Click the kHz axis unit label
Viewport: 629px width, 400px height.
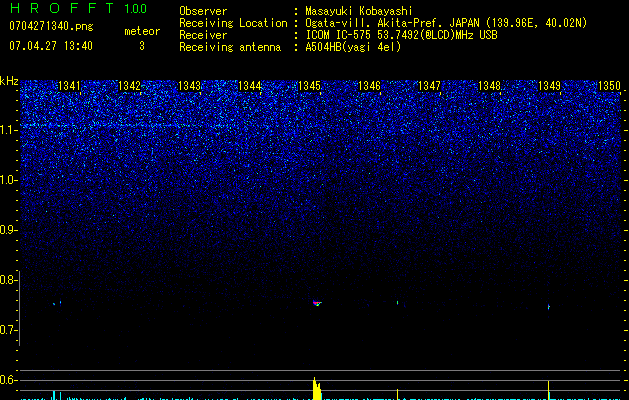coord(9,81)
